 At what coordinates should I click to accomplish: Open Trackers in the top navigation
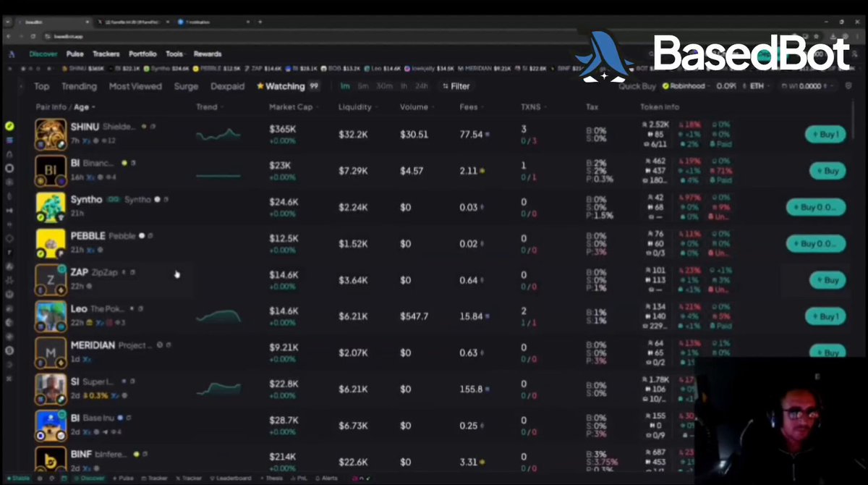click(x=106, y=54)
